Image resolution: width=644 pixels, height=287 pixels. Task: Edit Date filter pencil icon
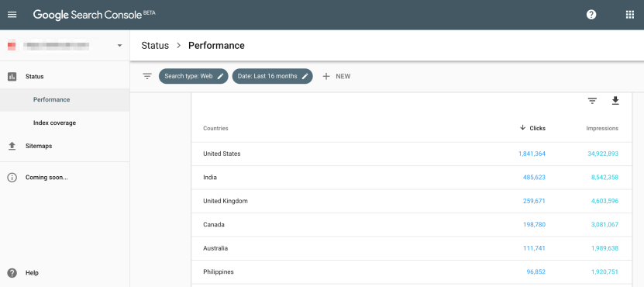305,76
